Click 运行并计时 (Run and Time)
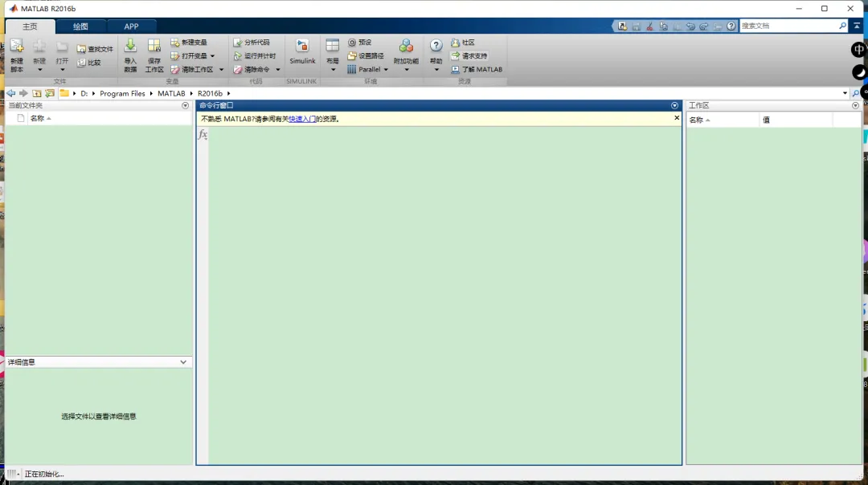Viewport: 868px width, 485px height. (255, 56)
